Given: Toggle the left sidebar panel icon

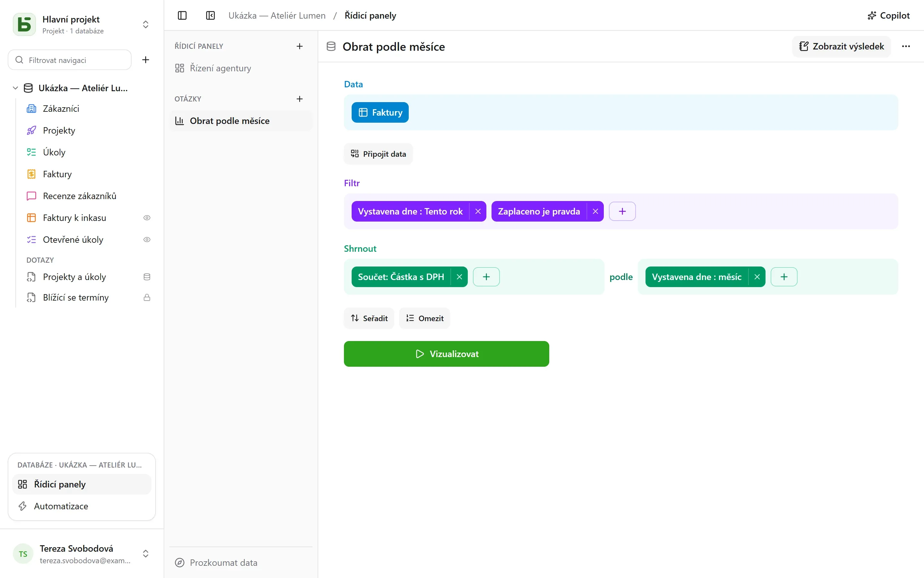Looking at the screenshot, I should tap(182, 16).
